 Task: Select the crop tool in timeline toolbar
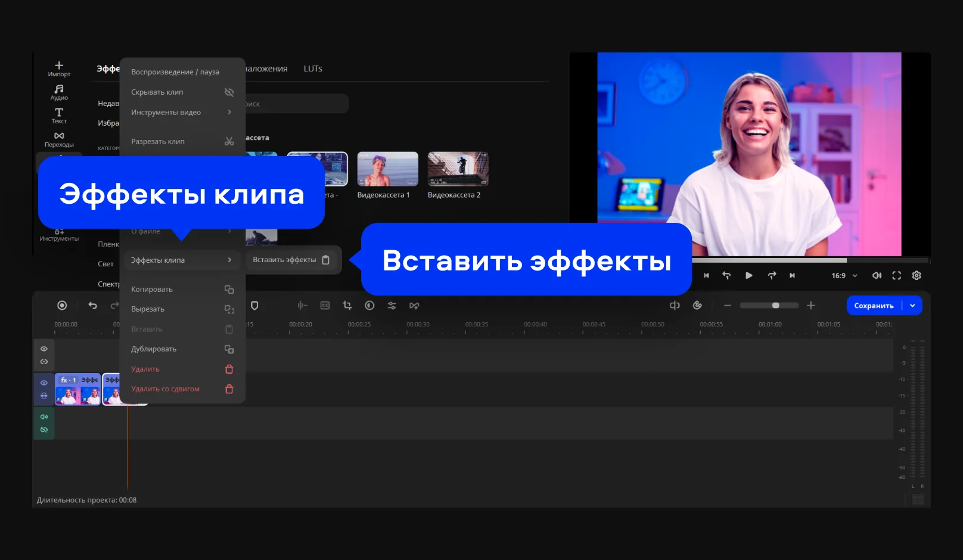pyautogui.click(x=347, y=306)
